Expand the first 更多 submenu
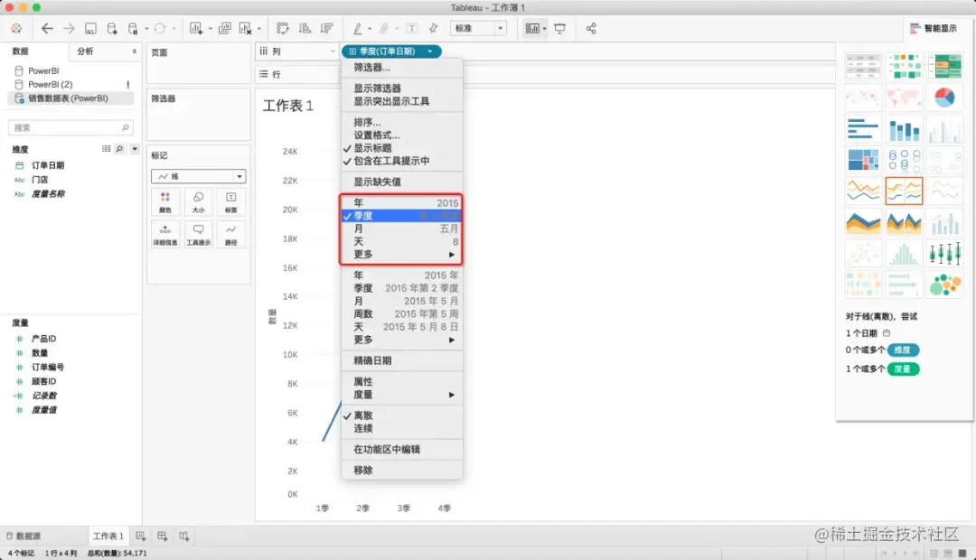Screen dimensions: 976x560 pyautogui.click(x=402, y=255)
